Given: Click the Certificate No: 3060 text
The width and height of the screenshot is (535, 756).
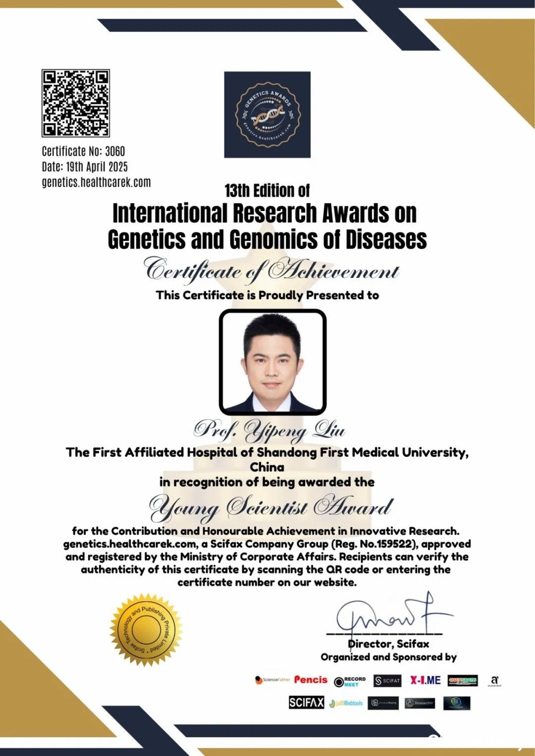Looking at the screenshot, I should tap(83, 151).
